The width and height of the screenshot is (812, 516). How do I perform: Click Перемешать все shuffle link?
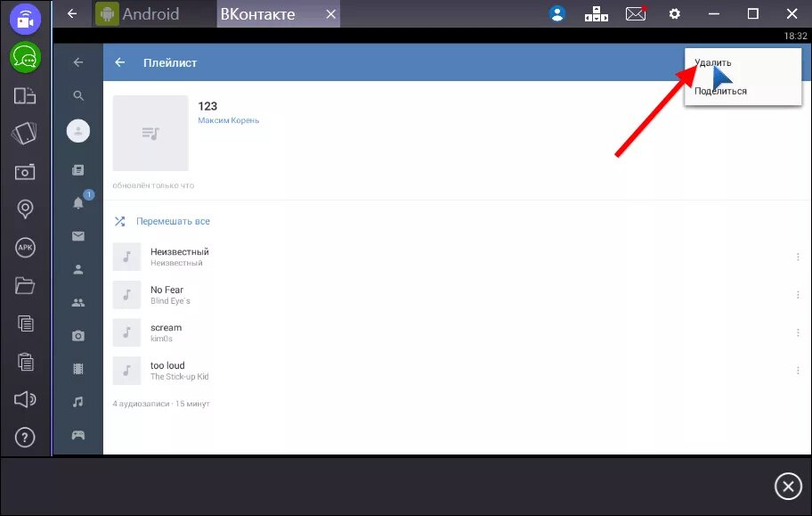click(x=173, y=221)
